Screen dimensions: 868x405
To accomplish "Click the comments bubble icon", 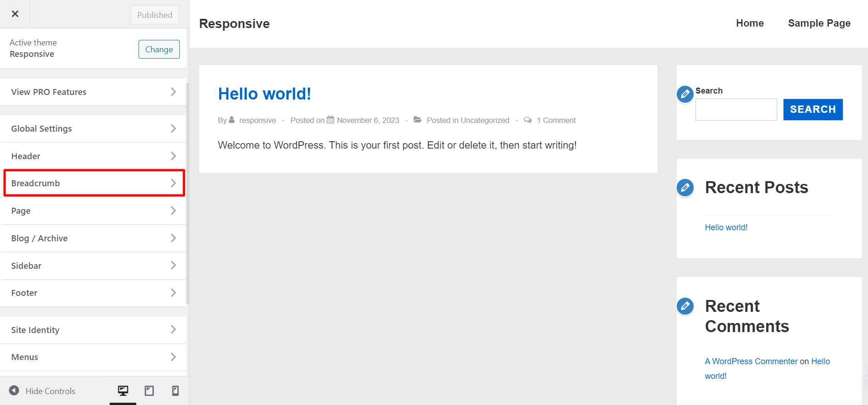I will [x=528, y=120].
